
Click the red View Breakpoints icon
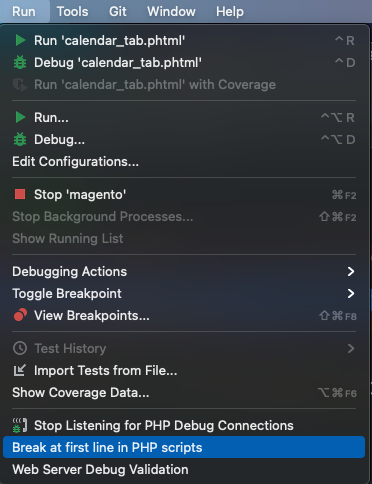20,315
